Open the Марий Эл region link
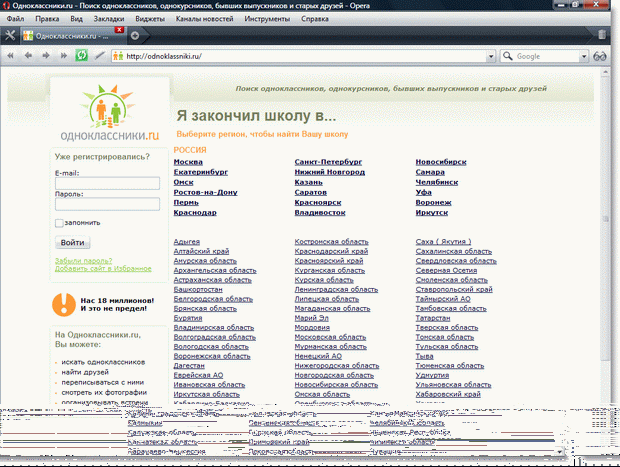 pos(311,318)
